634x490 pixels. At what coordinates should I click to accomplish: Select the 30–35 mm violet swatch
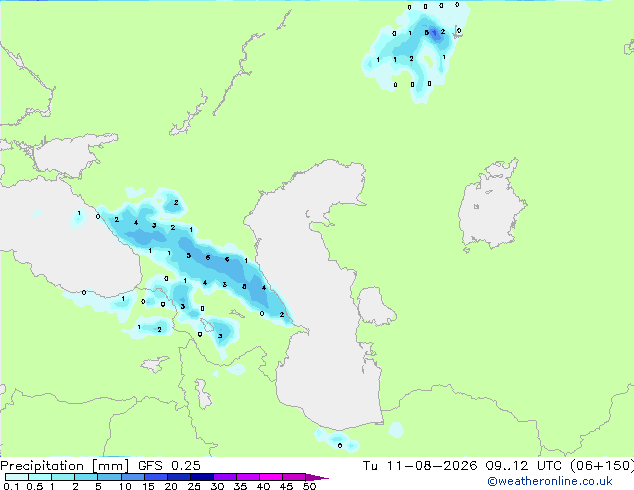click(x=224, y=477)
